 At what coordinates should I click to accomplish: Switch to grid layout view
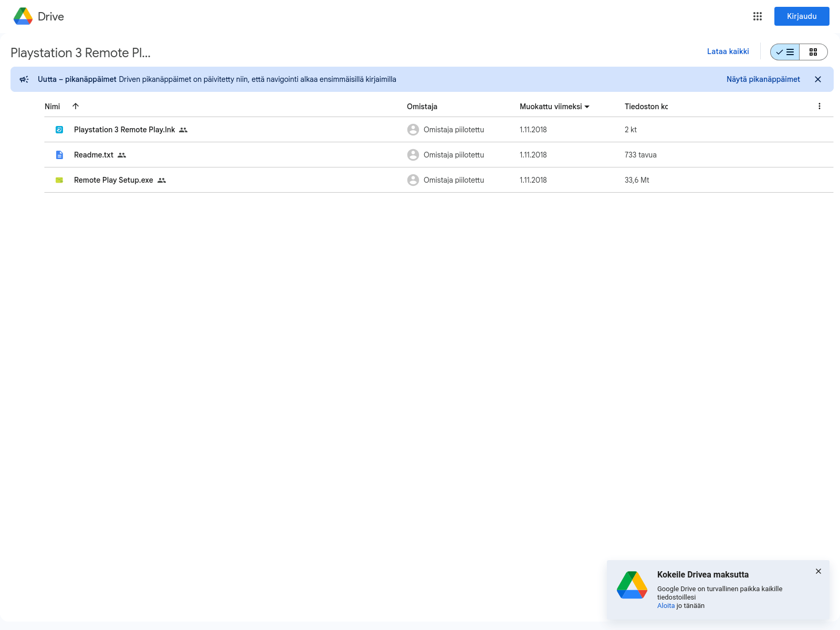coord(813,52)
